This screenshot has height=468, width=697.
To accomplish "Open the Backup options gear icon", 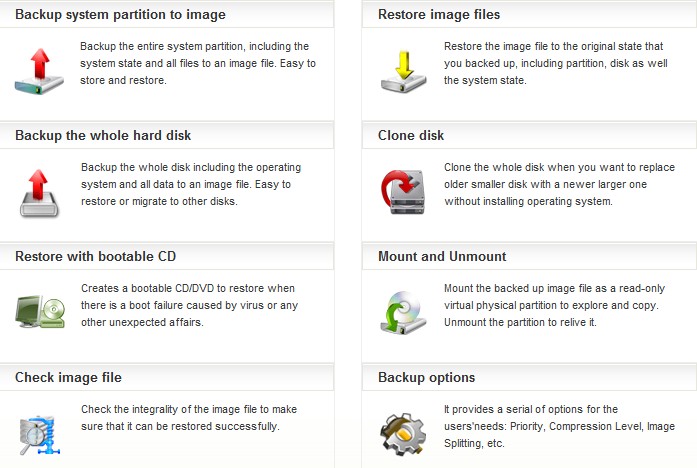I will [403, 434].
